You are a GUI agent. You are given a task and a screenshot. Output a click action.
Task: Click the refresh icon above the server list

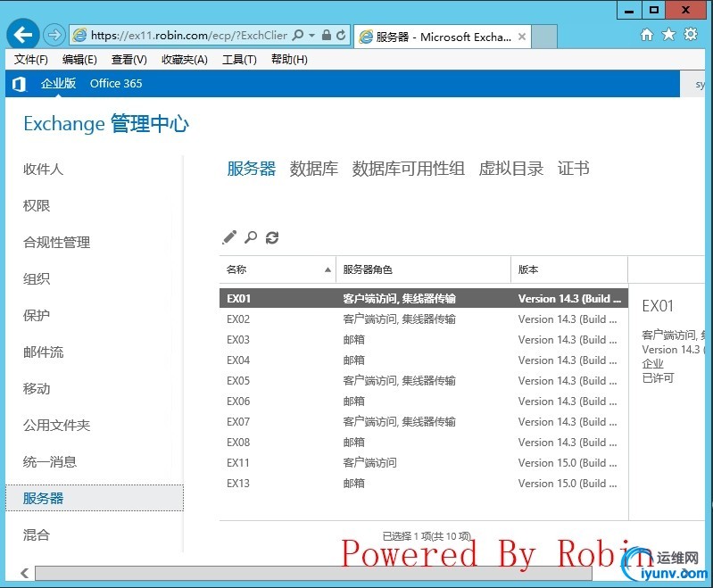point(272,237)
